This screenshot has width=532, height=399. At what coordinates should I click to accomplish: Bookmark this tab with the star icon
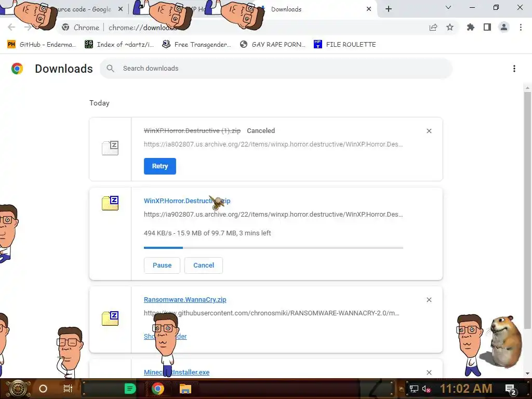[450, 28]
